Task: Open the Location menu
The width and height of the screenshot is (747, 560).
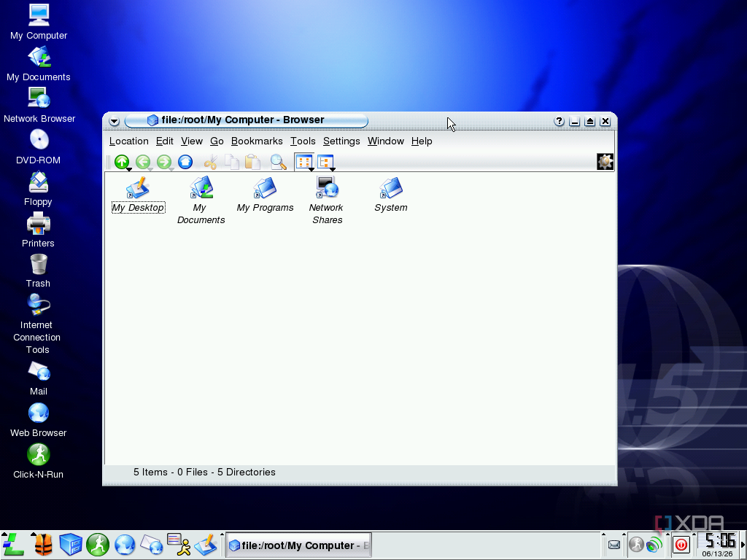Action: [x=128, y=141]
